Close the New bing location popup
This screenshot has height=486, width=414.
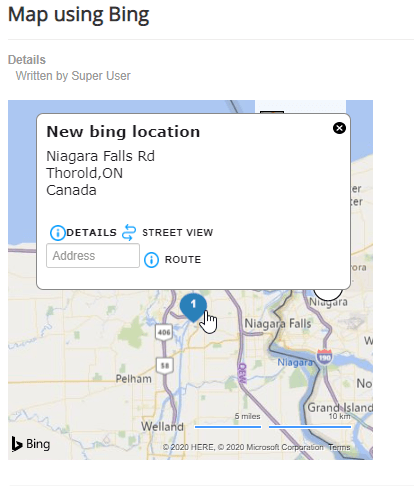[339, 128]
